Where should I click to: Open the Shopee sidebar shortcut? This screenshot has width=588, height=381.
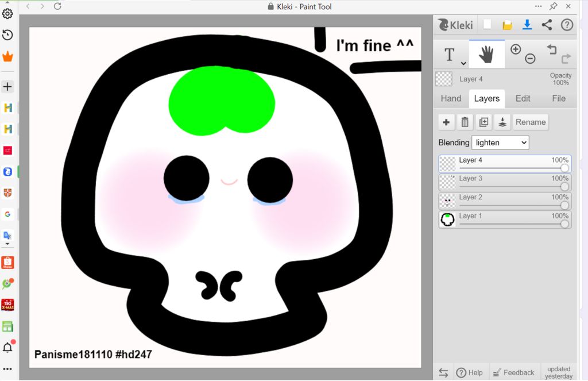[x=7, y=263]
